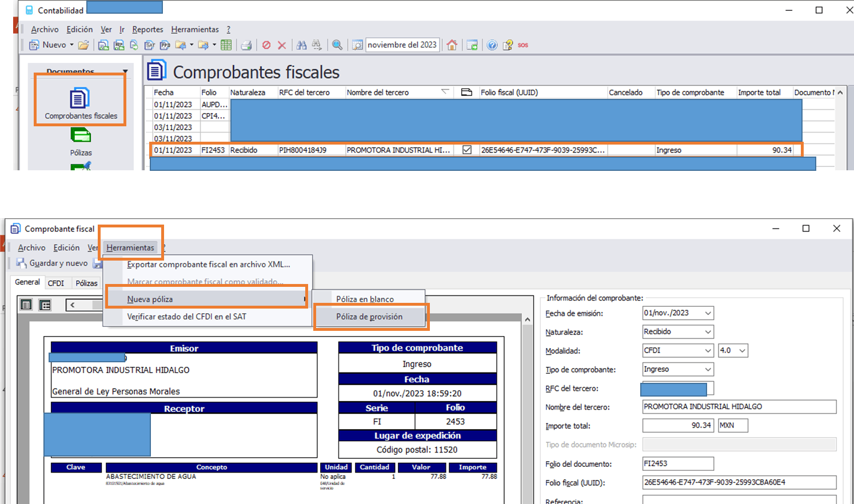Click the blue help question mark icon
Viewport: 854px width, 504px height.
[492, 45]
